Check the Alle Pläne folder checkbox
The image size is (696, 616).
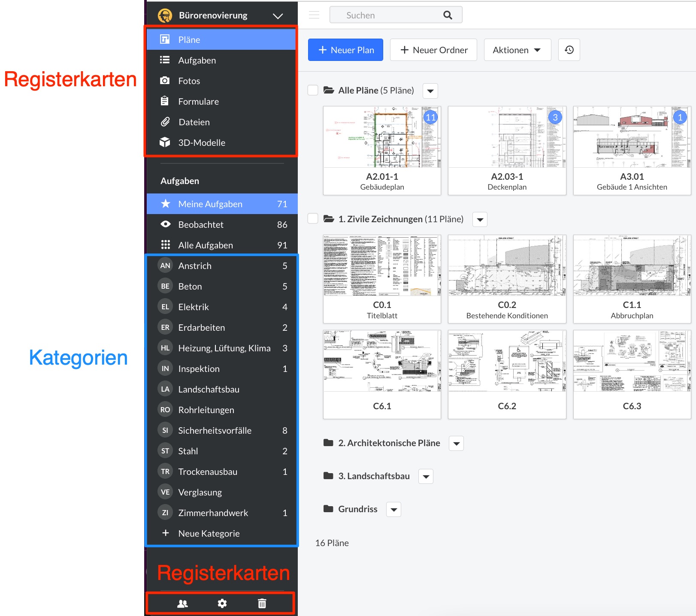click(x=313, y=90)
